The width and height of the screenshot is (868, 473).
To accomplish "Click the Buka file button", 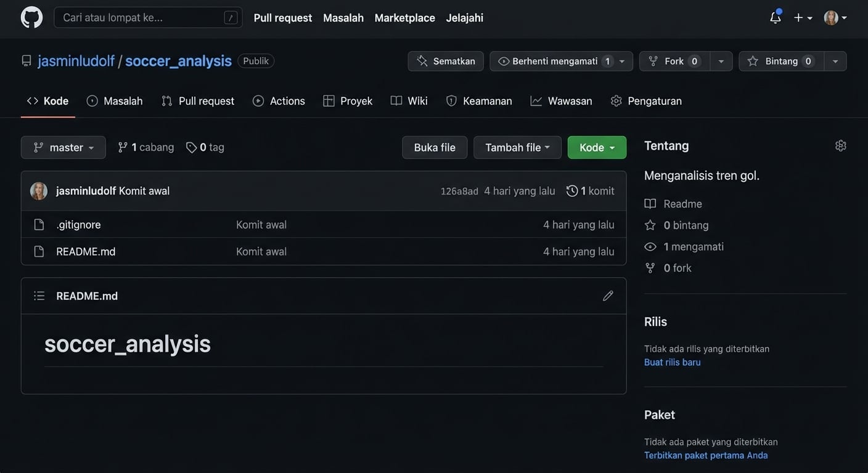I will point(435,147).
